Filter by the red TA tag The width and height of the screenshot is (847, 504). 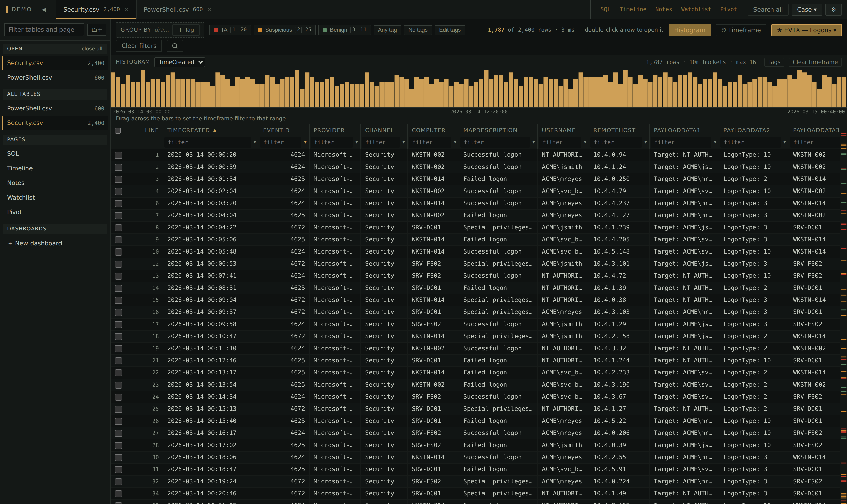pos(230,30)
